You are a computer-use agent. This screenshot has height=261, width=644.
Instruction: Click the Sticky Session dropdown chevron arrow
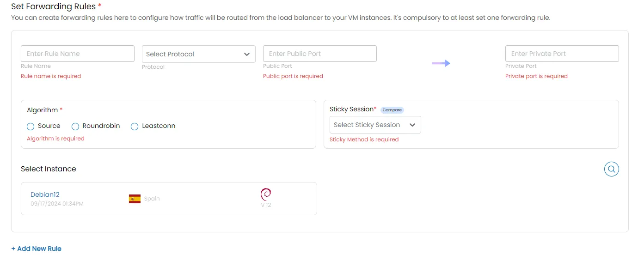pyautogui.click(x=412, y=125)
